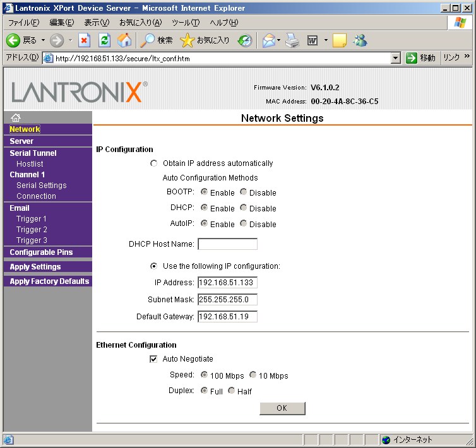Select Full duplex
The width and height of the screenshot is (476, 448).
(x=204, y=391)
